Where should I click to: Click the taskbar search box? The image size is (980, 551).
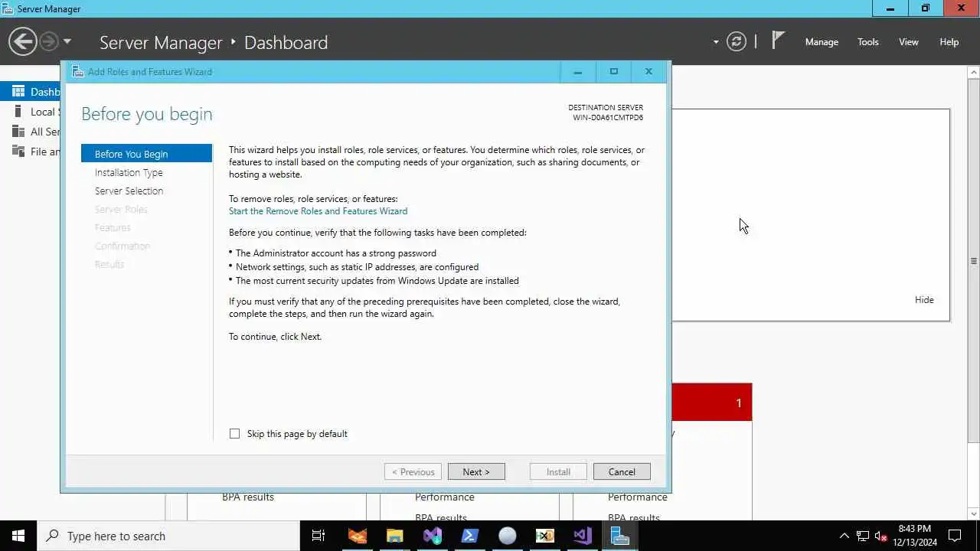[168, 536]
